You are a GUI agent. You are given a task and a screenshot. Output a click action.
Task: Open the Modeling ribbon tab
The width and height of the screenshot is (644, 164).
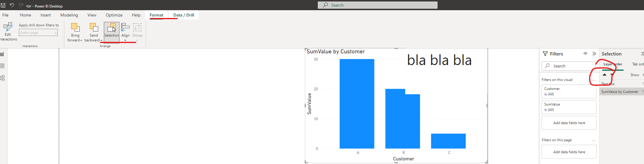[x=69, y=15]
